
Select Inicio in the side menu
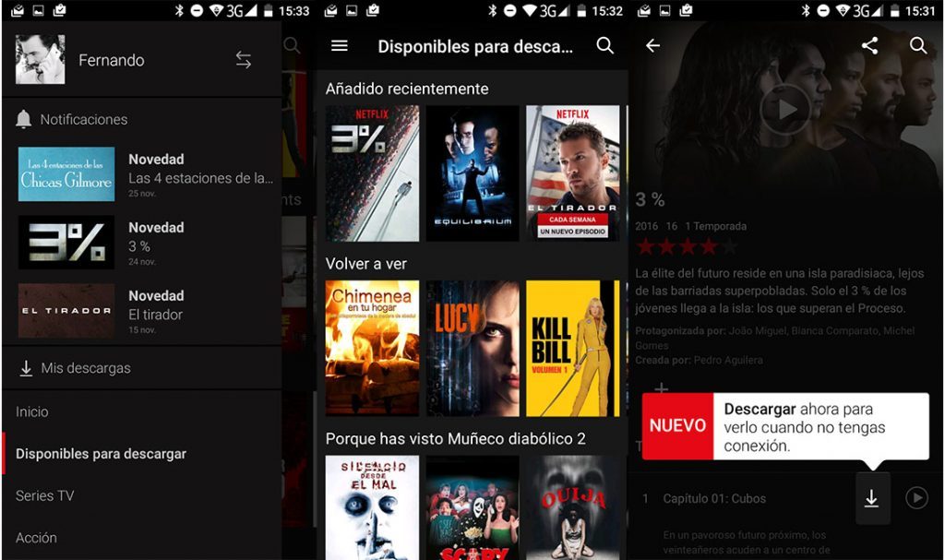(x=32, y=411)
